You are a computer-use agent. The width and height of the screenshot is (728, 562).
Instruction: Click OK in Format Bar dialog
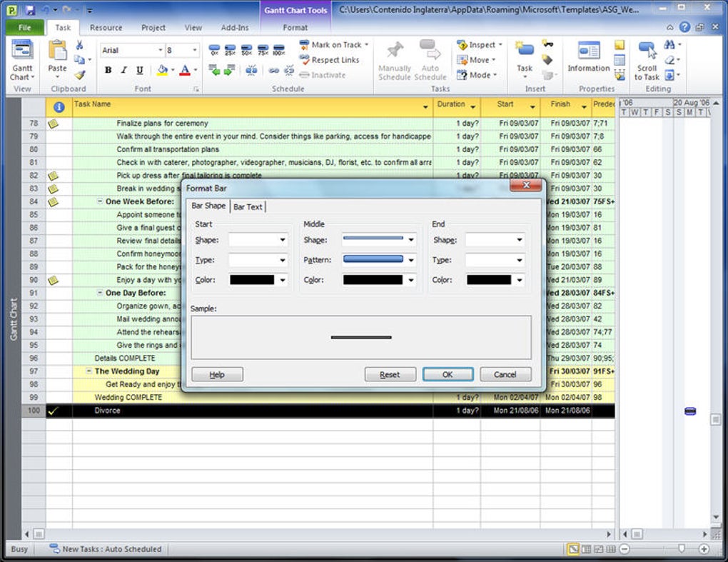point(448,374)
